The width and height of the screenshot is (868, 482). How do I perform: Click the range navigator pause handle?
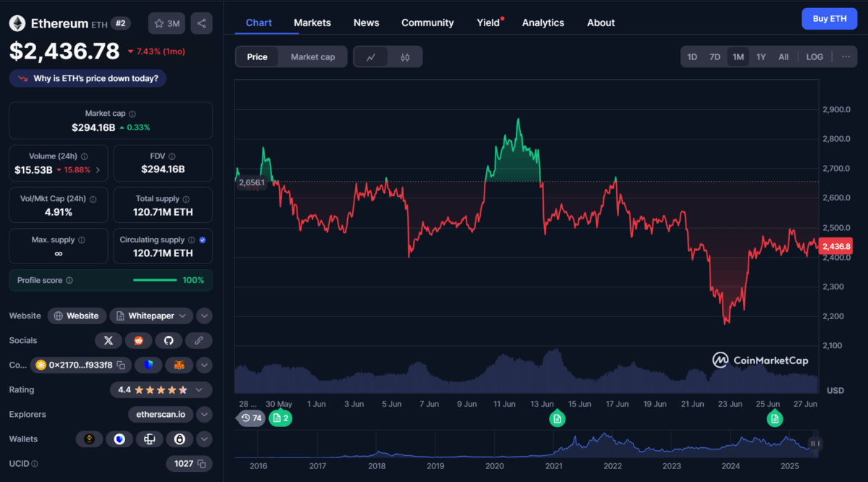point(814,444)
